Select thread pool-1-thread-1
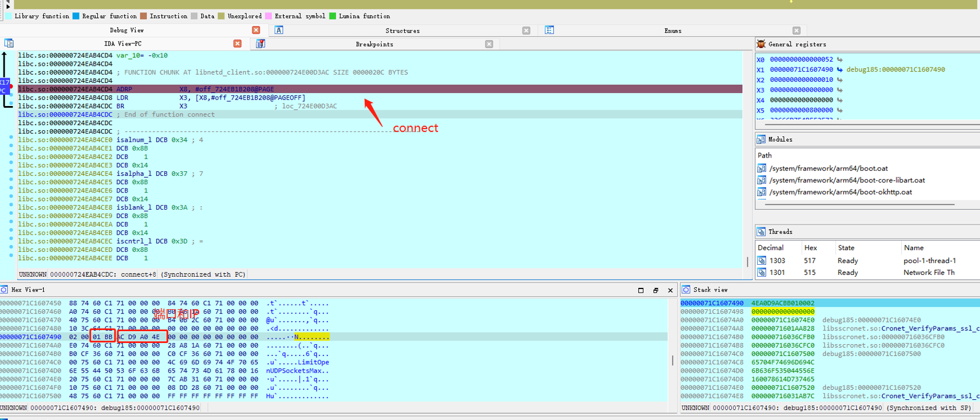 (x=929, y=261)
